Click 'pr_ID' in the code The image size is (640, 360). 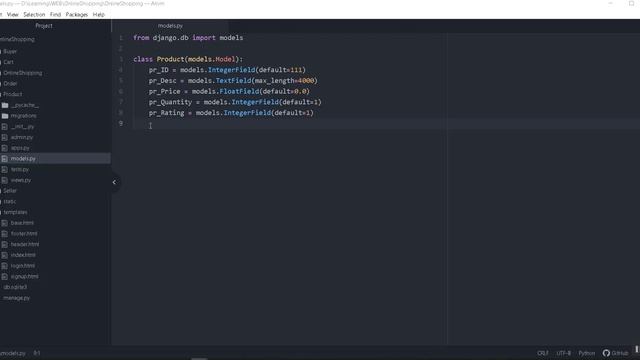tap(158, 70)
